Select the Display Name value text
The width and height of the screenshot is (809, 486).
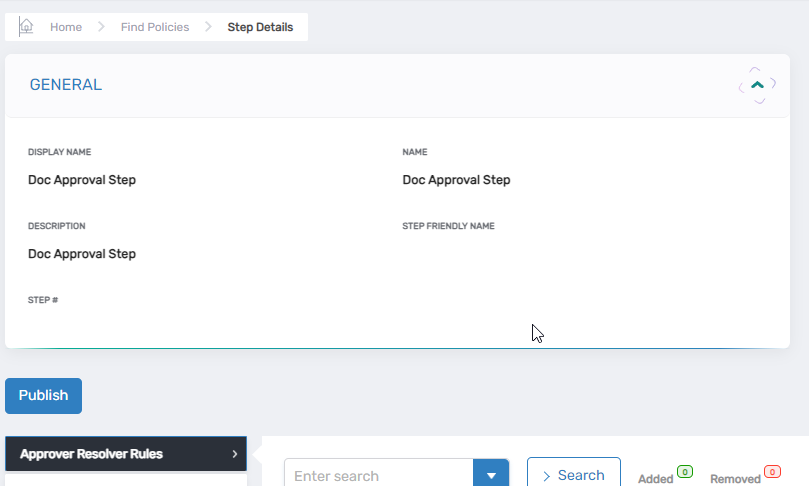coord(82,180)
